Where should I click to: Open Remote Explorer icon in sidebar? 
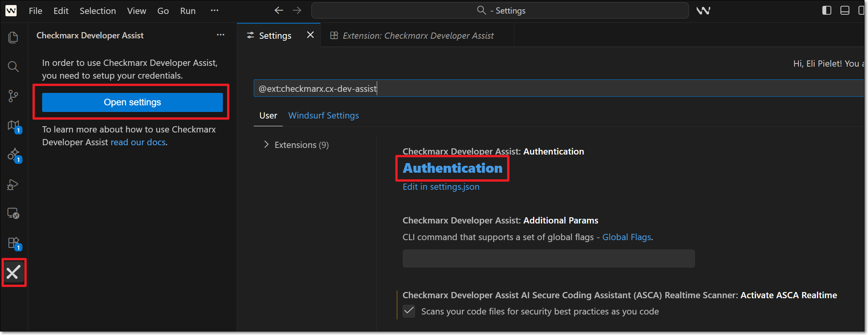(x=13, y=213)
